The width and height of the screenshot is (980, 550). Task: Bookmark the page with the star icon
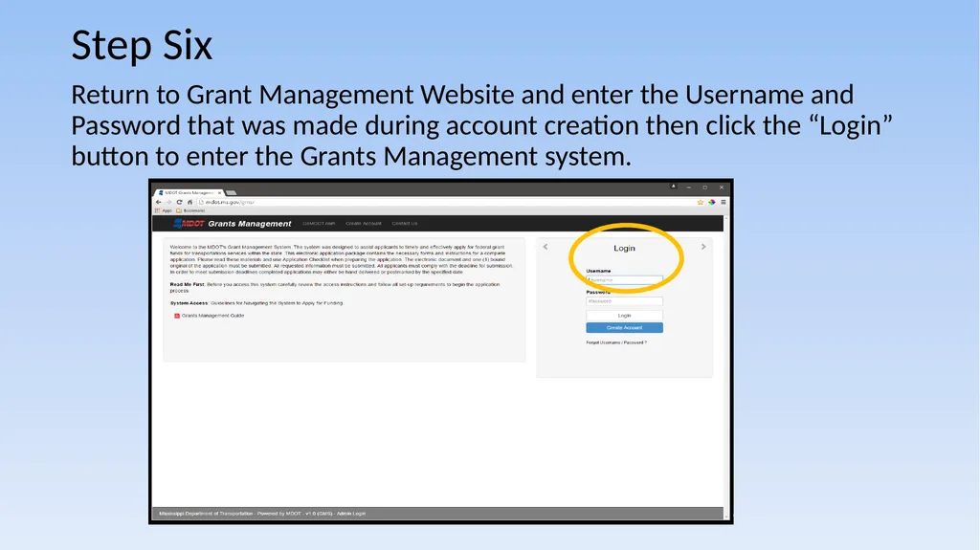coord(700,202)
